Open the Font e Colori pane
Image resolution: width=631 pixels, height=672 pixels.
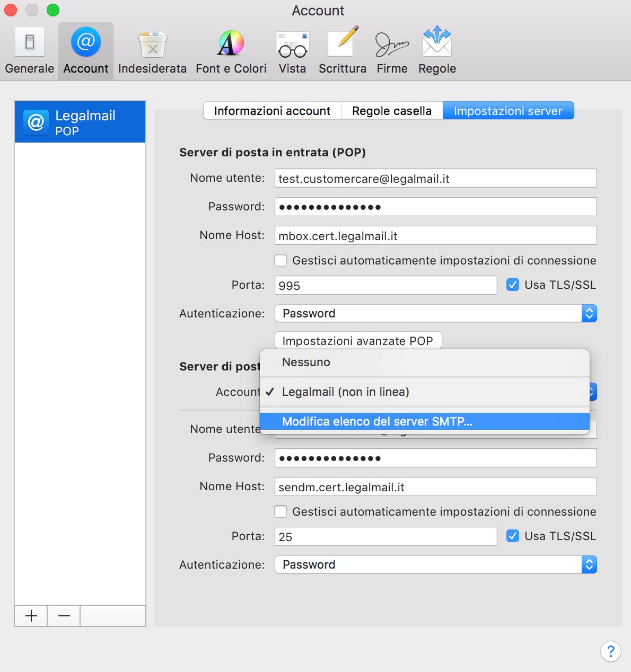pos(231,51)
